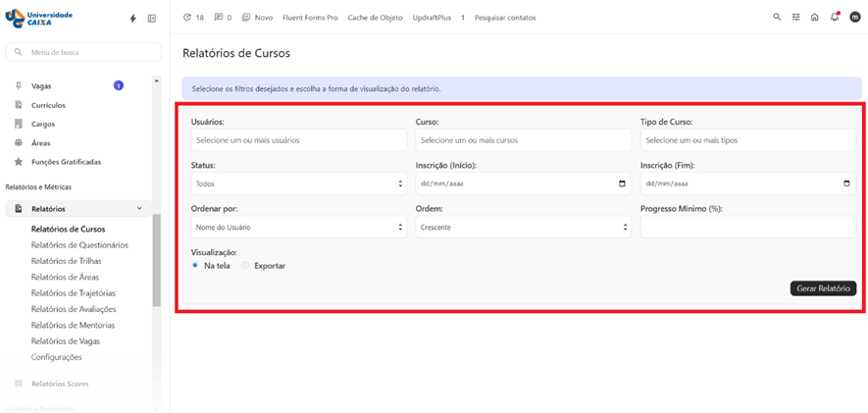Open the user profile avatar
The height and width of the screenshot is (413, 868).
pyautogui.click(x=855, y=18)
